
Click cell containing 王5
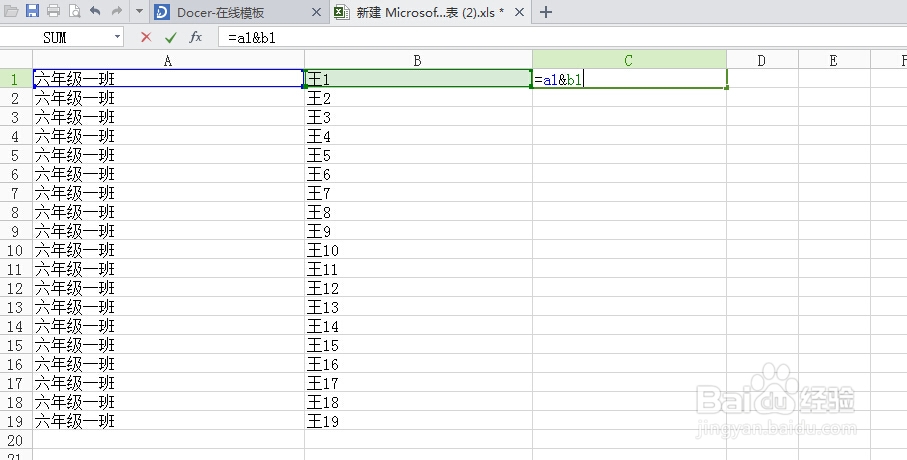(x=418, y=155)
